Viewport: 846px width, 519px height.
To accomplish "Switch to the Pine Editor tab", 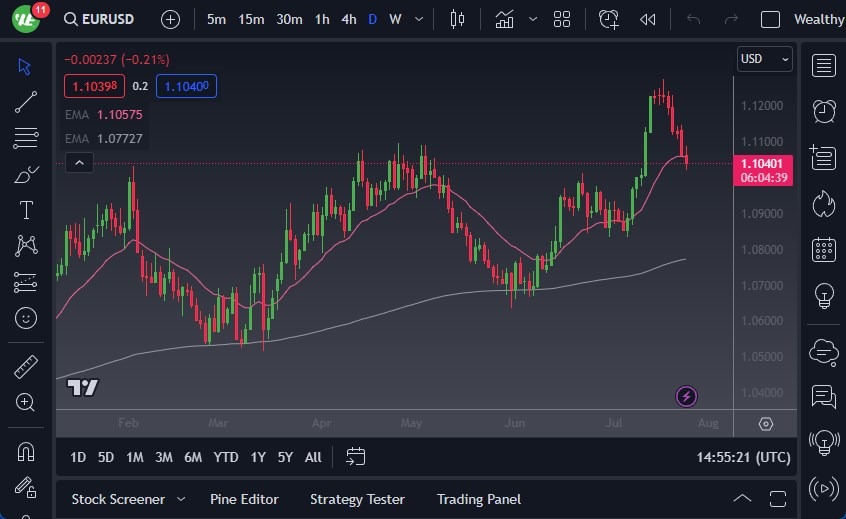I will click(244, 499).
